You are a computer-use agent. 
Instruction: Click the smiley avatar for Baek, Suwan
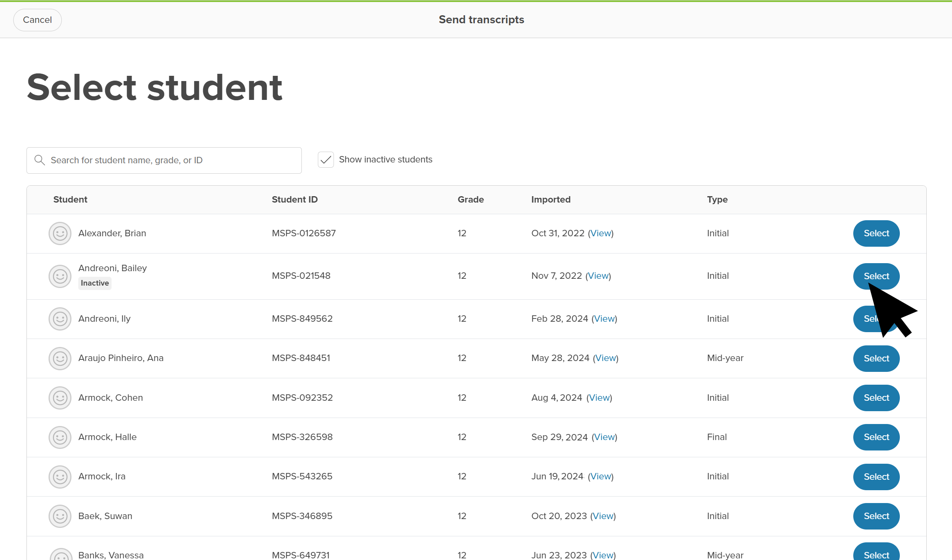pos(59,516)
